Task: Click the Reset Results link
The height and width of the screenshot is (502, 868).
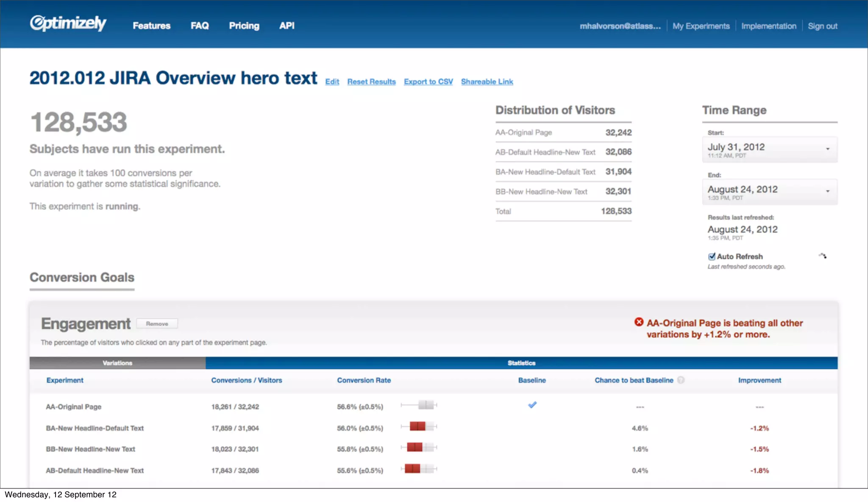Action: pyautogui.click(x=371, y=82)
